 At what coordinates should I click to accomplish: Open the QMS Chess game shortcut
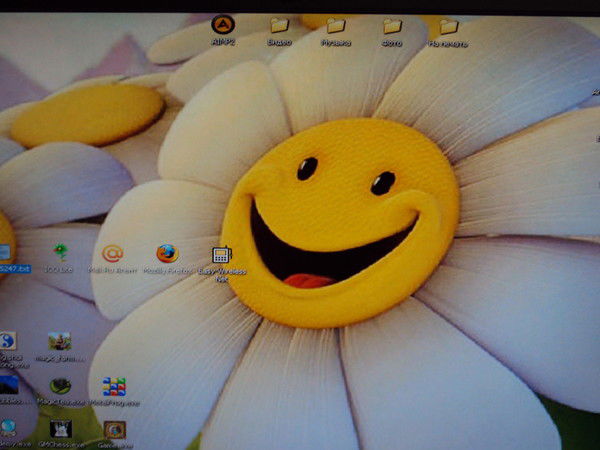(x=61, y=429)
